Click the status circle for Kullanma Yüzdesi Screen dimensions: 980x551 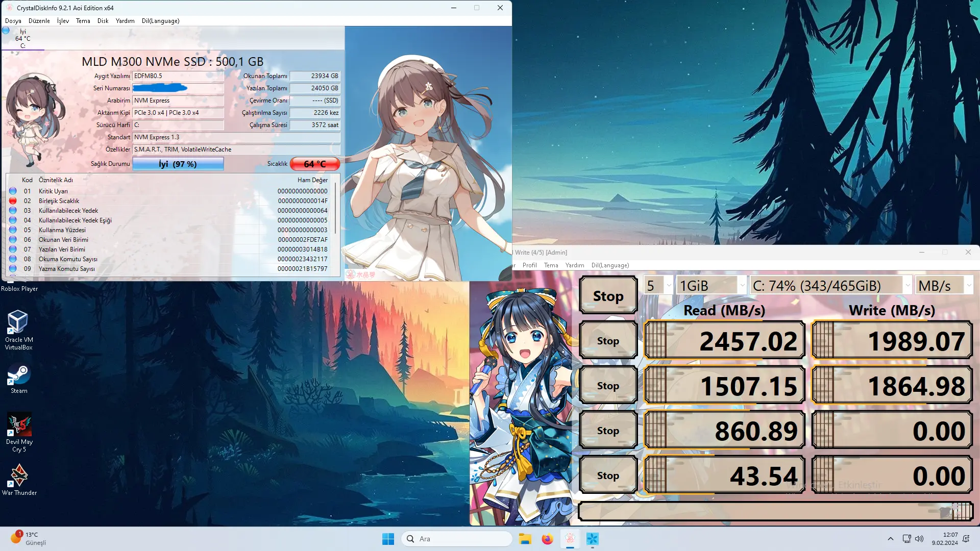(x=13, y=230)
